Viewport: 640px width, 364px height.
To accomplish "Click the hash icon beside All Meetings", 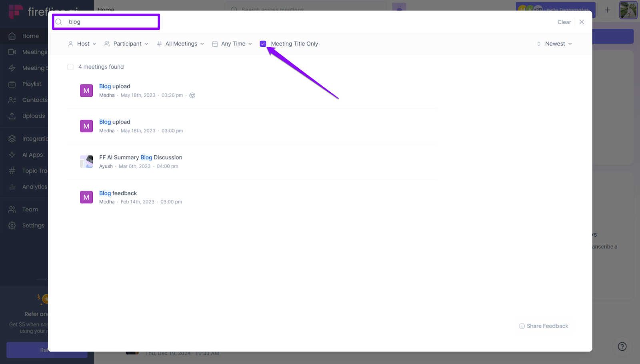I will [159, 44].
